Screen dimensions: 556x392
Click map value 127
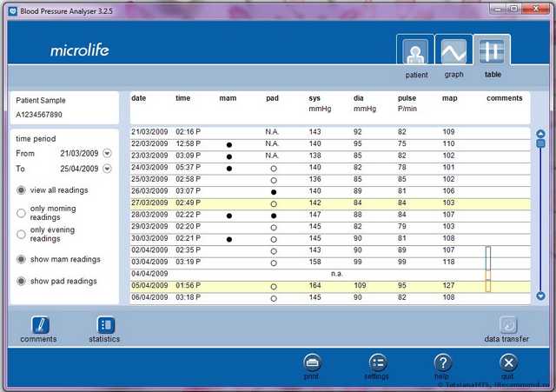click(x=448, y=285)
